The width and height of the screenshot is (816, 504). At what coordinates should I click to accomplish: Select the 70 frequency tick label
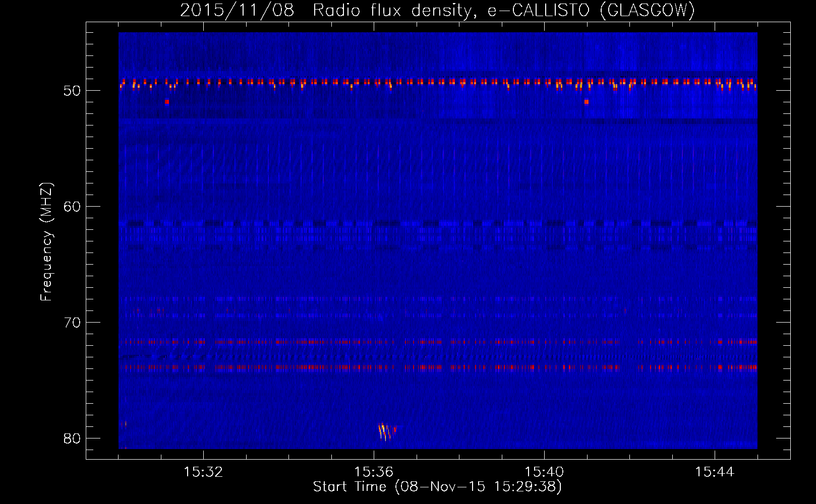73,323
